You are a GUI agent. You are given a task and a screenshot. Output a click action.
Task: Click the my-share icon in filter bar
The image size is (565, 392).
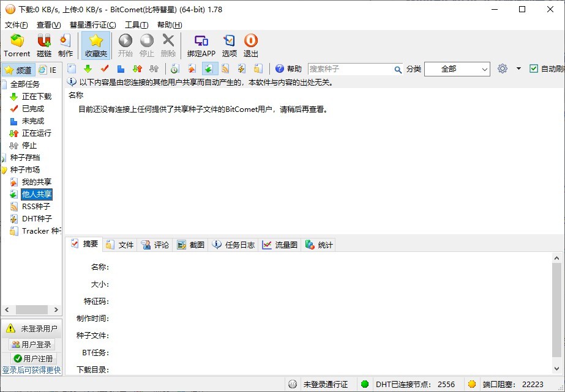click(192, 68)
